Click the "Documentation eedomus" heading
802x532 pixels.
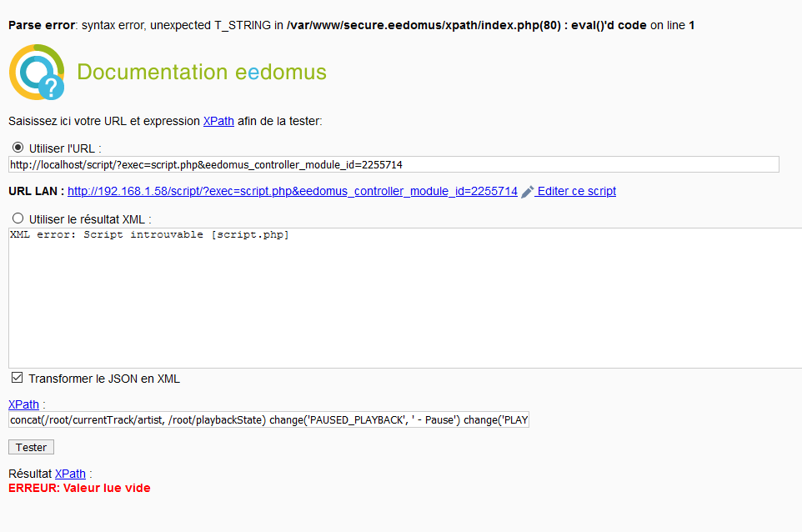[x=202, y=72]
